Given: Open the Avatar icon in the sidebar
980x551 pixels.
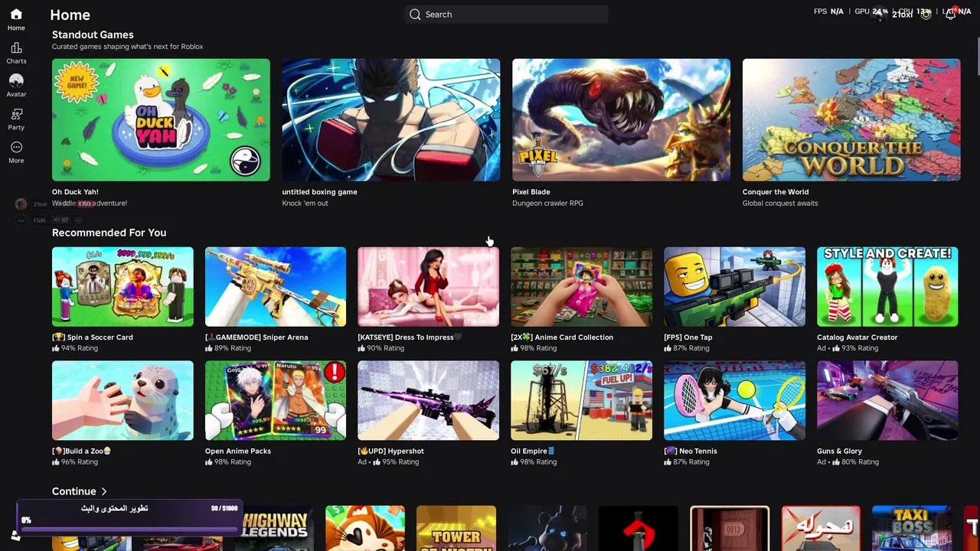Looking at the screenshot, I should pyautogui.click(x=16, y=81).
